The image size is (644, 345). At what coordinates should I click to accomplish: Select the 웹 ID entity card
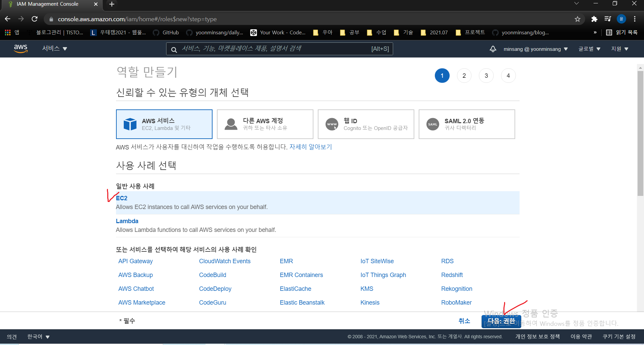(x=366, y=124)
